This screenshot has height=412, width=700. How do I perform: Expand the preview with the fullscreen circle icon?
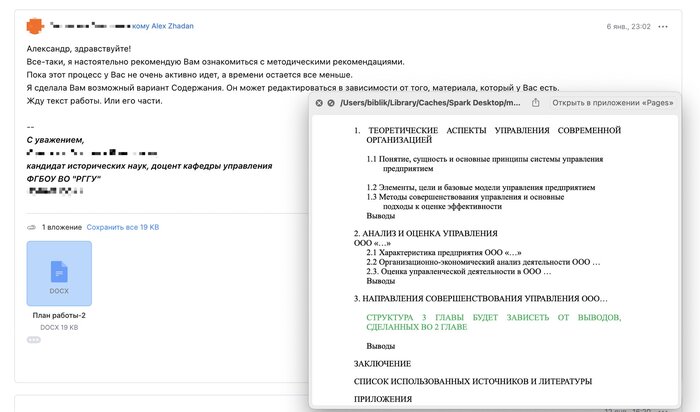click(x=331, y=103)
